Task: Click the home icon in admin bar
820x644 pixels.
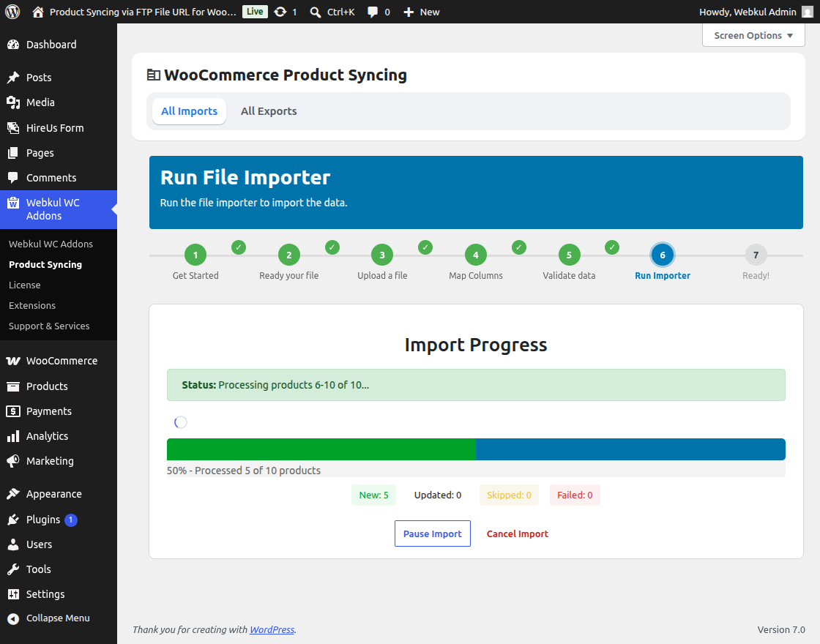Action: point(37,12)
